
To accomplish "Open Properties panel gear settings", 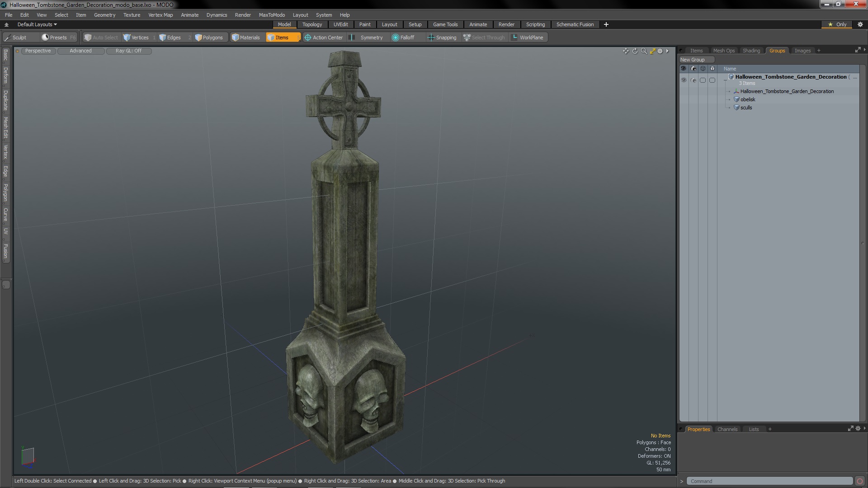I will [858, 428].
